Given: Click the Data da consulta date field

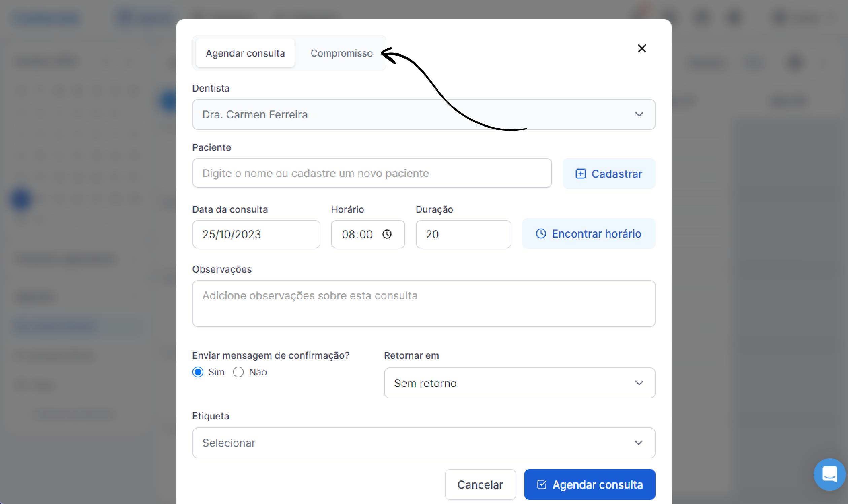Looking at the screenshot, I should (x=256, y=234).
